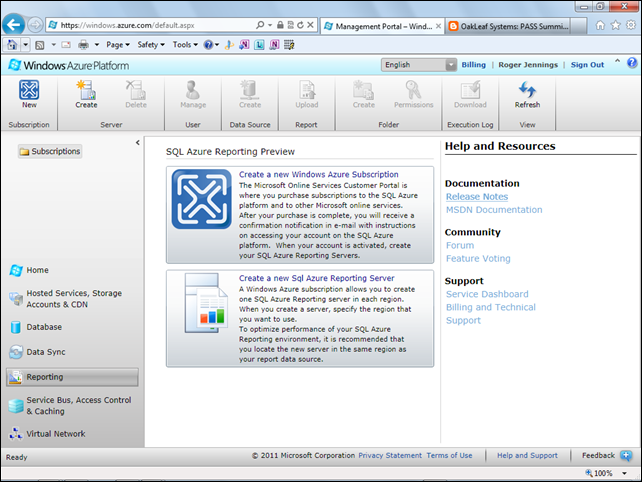
Task: Switch to the OakLeaf Systems browser tab
Action: [x=509, y=26]
